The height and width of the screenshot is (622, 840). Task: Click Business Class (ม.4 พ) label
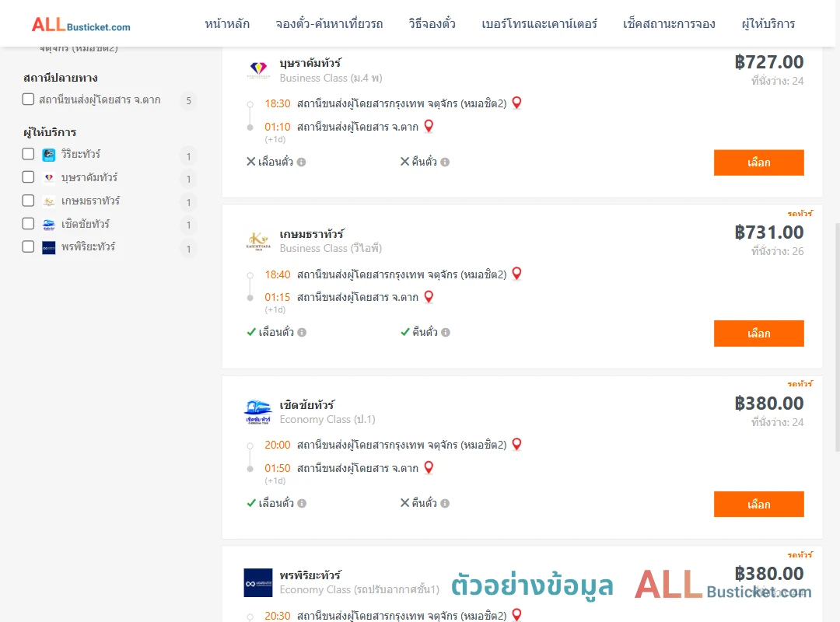click(331, 79)
